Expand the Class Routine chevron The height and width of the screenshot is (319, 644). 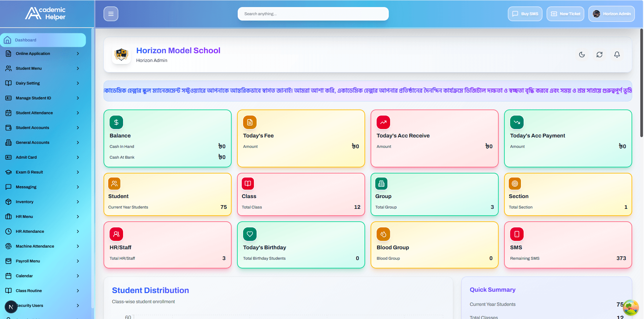coord(78,291)
